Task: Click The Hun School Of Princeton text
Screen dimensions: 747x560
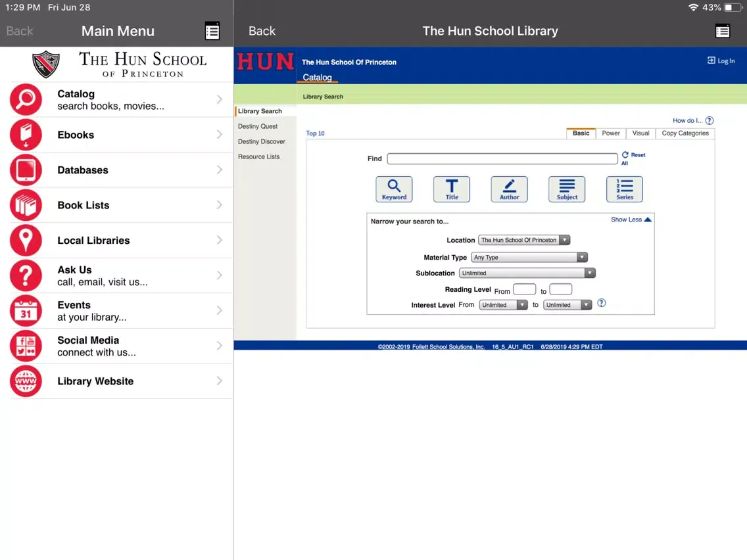Action: 349,62
